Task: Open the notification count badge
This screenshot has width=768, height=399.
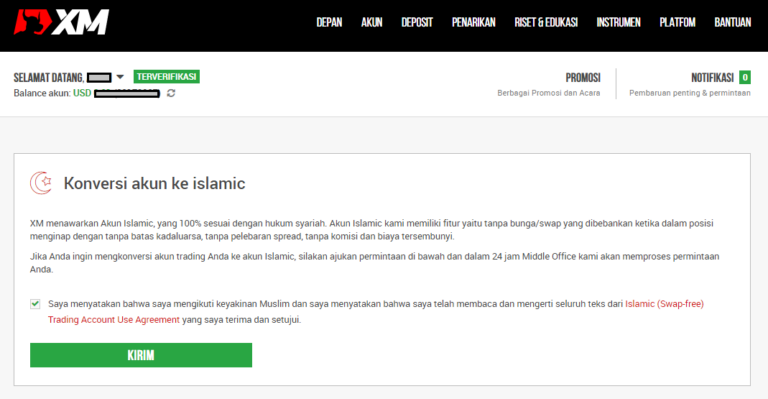Action: point(744,77)
